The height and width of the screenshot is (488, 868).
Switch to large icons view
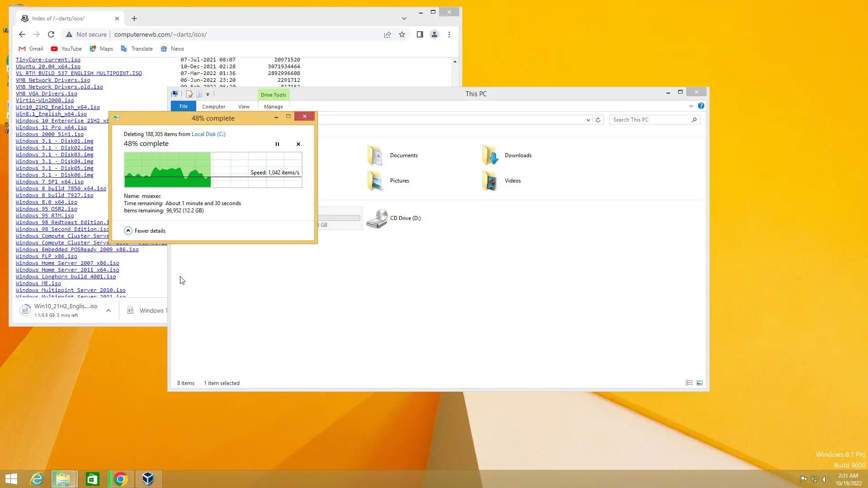pos(699,383)
